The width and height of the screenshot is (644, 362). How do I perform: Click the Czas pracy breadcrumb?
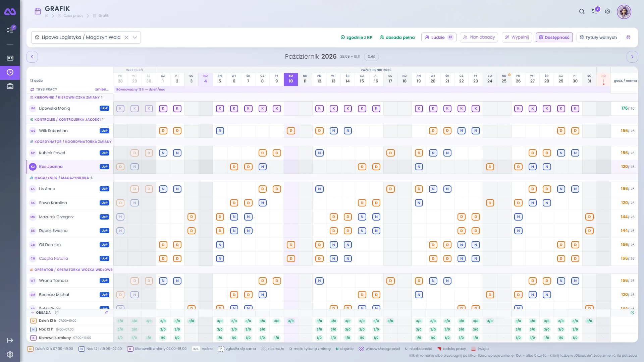(x=73, y=15)
